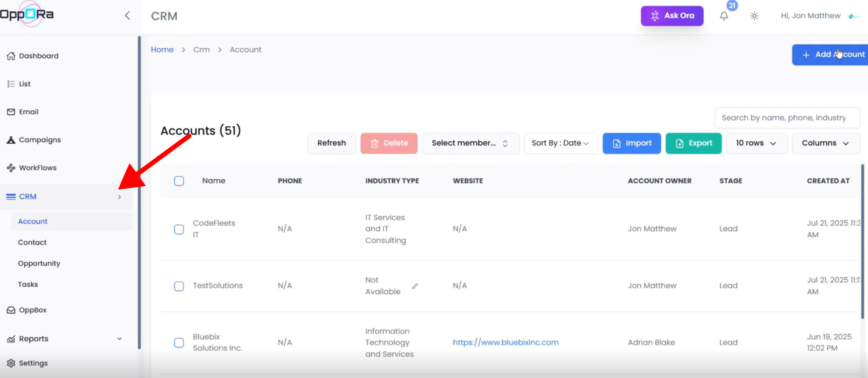Expand the Reports menu chevron

[119, 339]
